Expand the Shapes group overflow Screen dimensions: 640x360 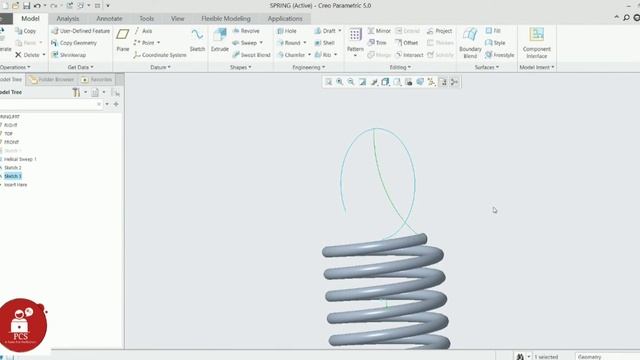pos(240,67)
